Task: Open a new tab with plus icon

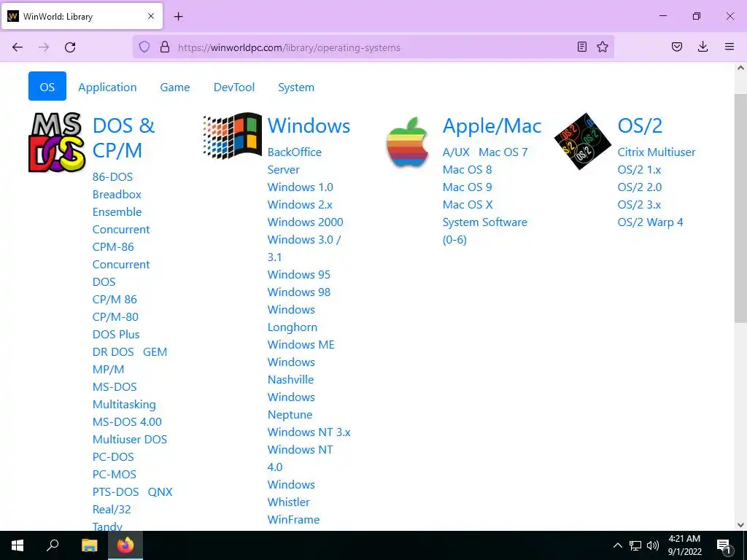Action: click(x=178, y=17)
